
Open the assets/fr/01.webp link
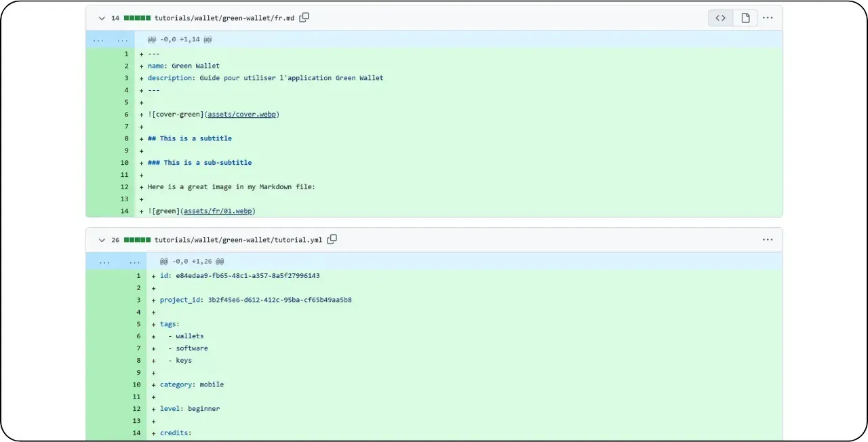pyautogui.click(x=218, y=211)
